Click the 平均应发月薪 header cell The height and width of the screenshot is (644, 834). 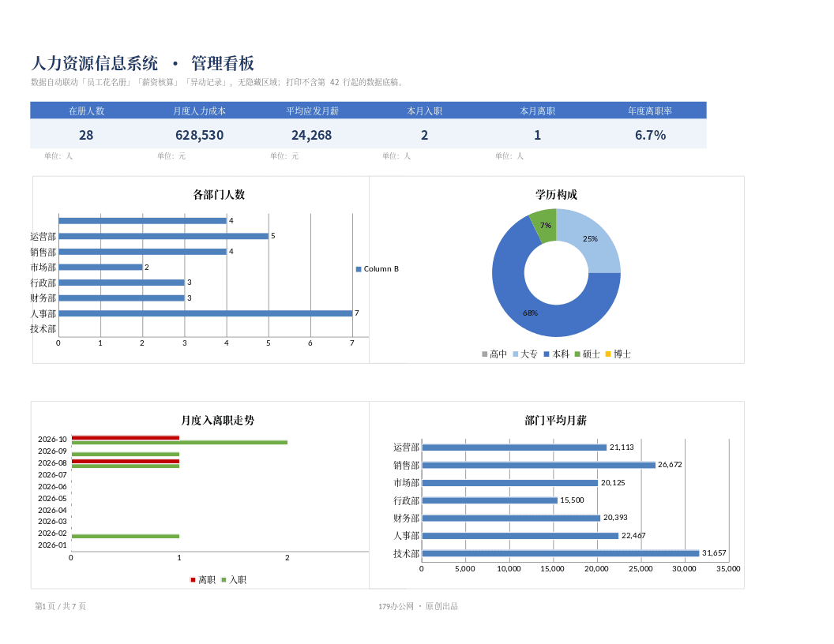(x=312, y=110)
